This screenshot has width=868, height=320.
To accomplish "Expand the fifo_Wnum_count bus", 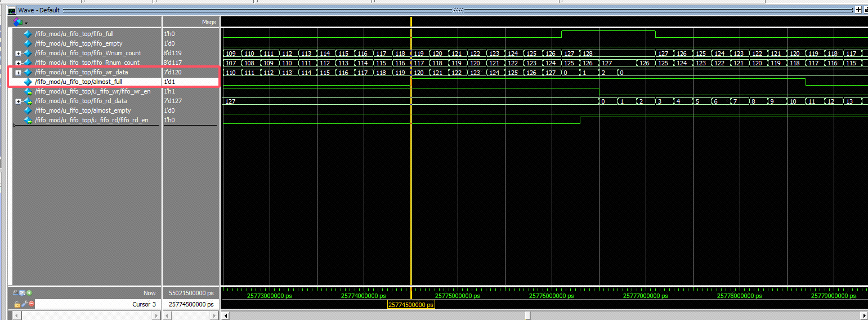I will point(18,54).
